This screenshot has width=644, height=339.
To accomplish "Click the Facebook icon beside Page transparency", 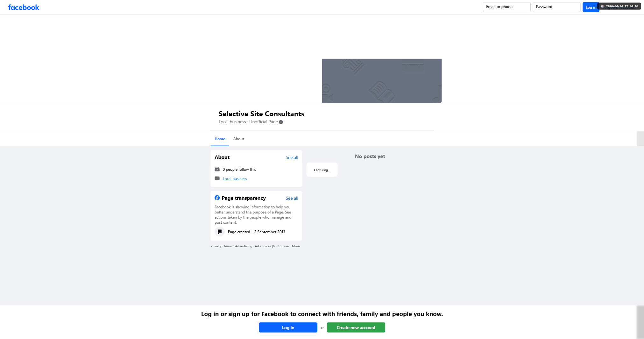I will [x=217, y=198].
